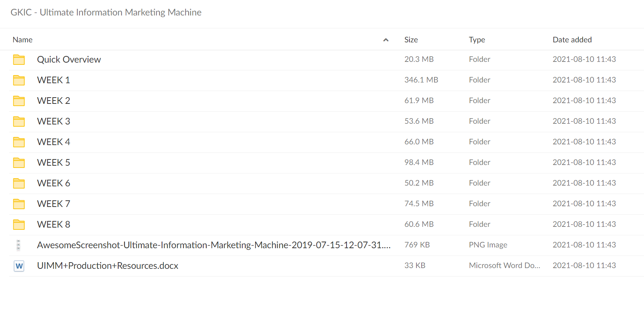Open the WEEK 5 folder name
The image size is (644, 313).
click(53, 163)
